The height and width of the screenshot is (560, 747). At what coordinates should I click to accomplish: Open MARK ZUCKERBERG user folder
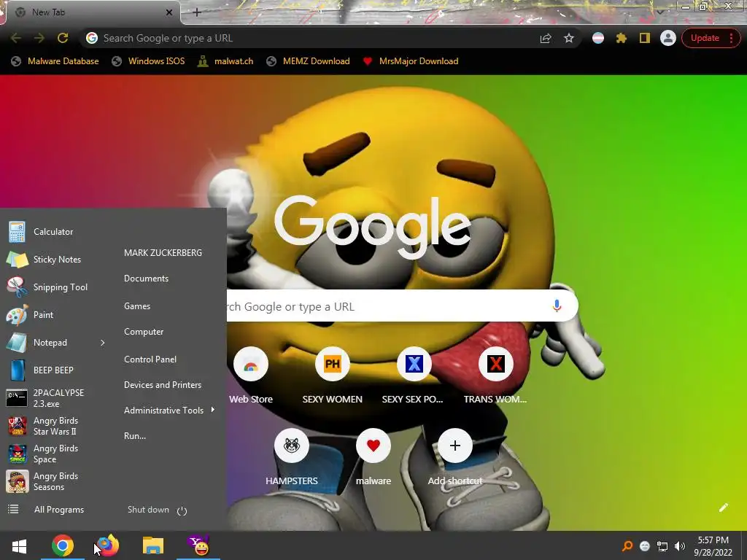pyautogui.click(x=163, y=253)
